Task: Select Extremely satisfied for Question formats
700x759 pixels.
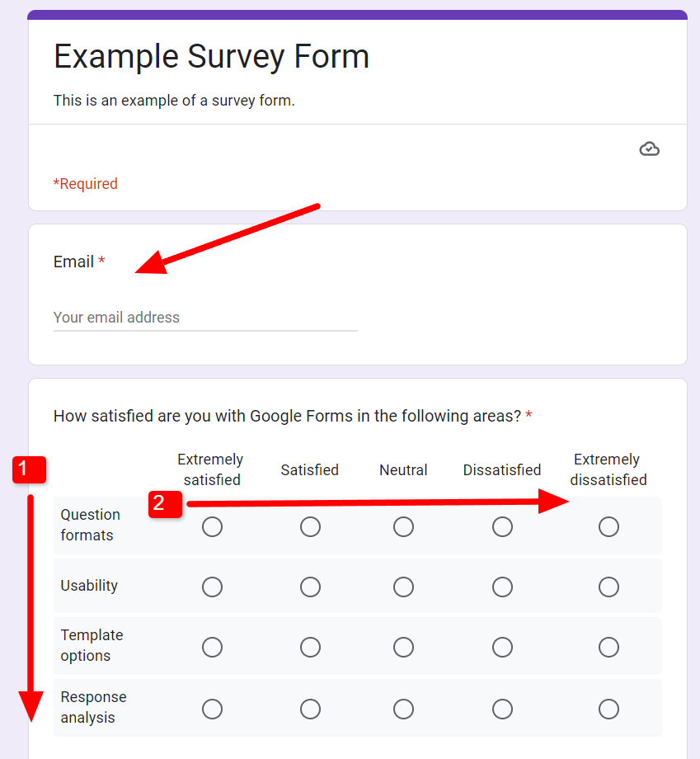Action: pyautogui.click(x=212, y=526)
